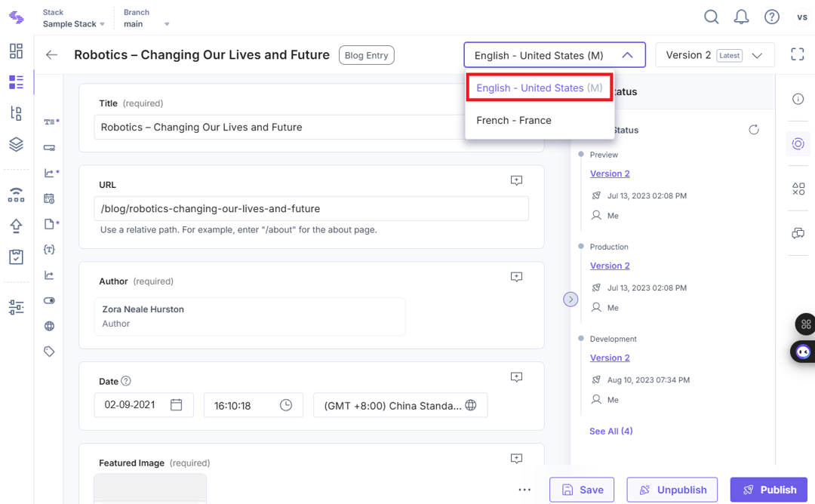Refresh the publish status list
The width and height of the screenshot is (815, 504).
click(x=754, y=130)
